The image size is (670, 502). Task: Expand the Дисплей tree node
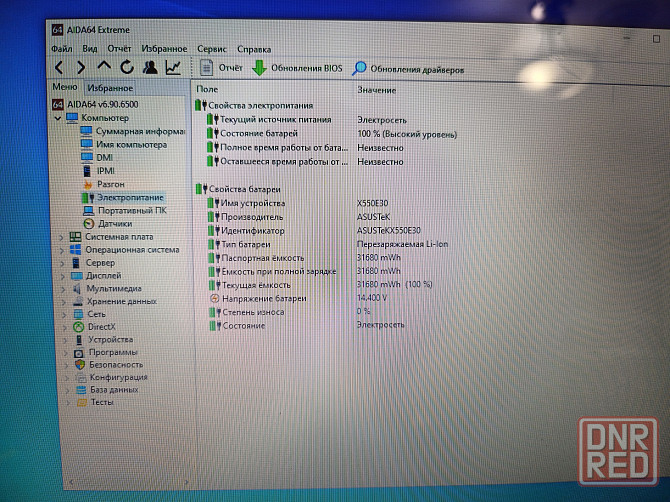(x=62, y=276)
